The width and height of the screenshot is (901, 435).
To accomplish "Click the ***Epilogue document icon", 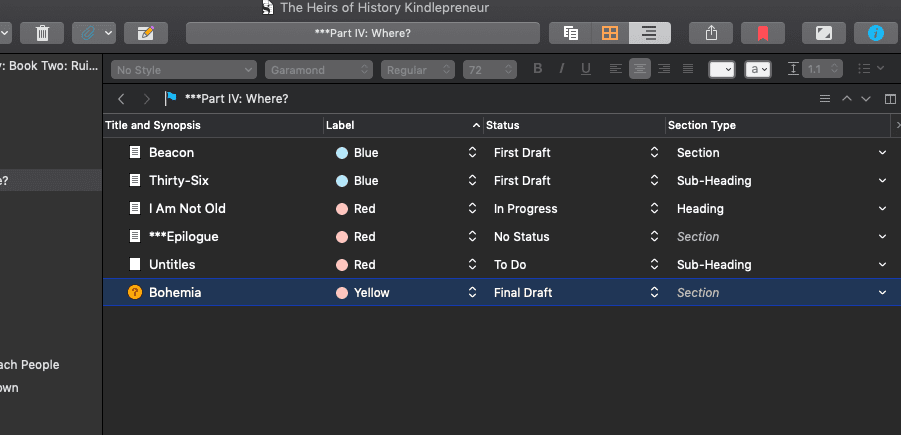I will coord(134,236).
